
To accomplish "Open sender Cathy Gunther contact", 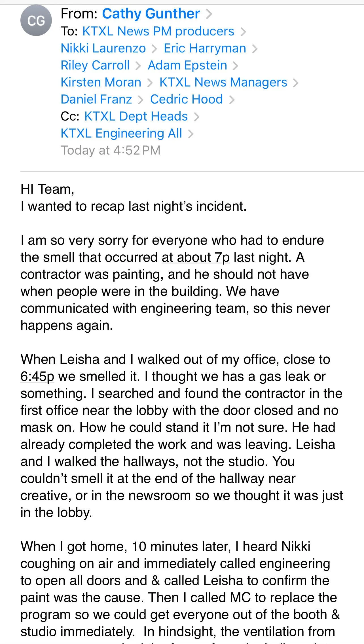I will click(151, 14).
